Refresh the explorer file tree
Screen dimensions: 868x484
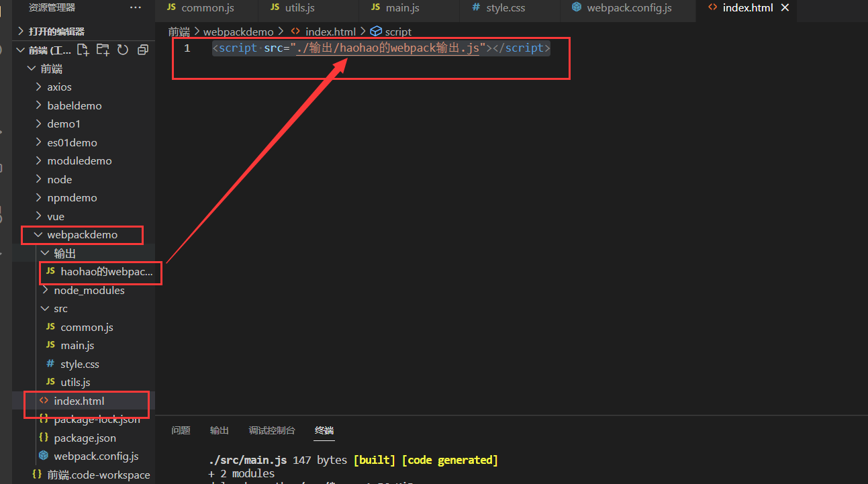122,50
